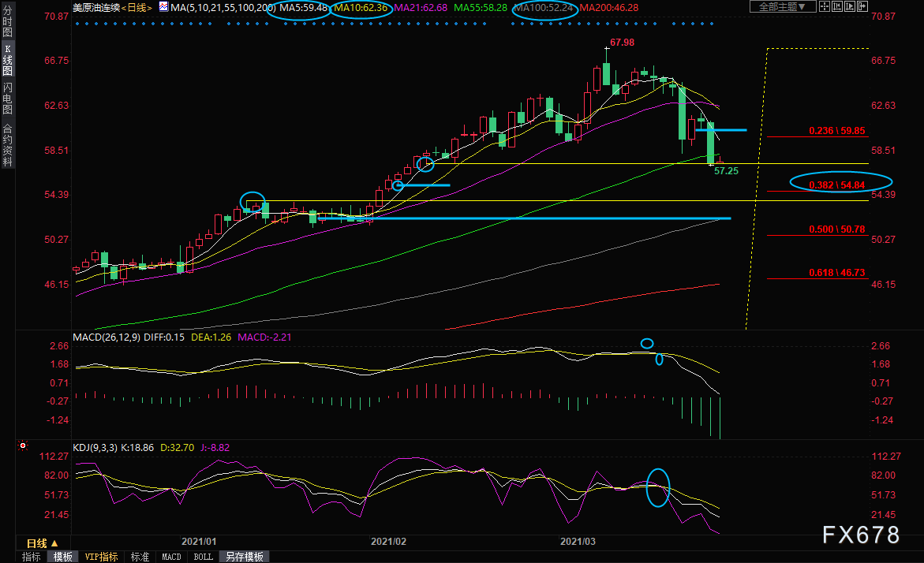The height and width of the screenshot is (563, 924).
Task: Switch to the MACD template
Action: pyautogui.click(x=171, y=557)
